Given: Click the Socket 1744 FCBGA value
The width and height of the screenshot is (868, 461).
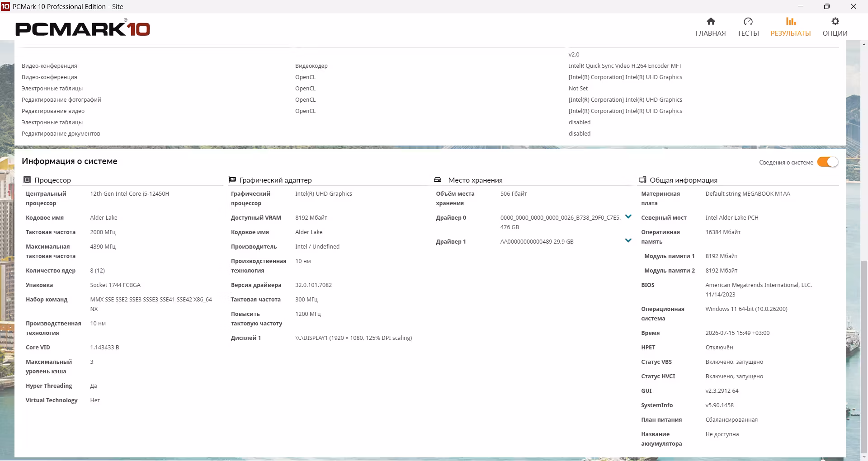Looking at the screenshot, I should pos(115,285).
